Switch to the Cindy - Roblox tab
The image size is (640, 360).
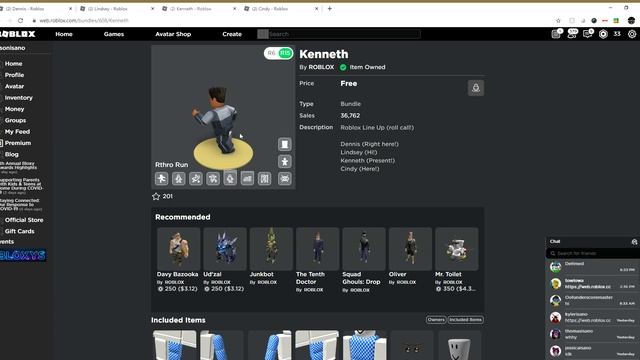pos(282,9)
